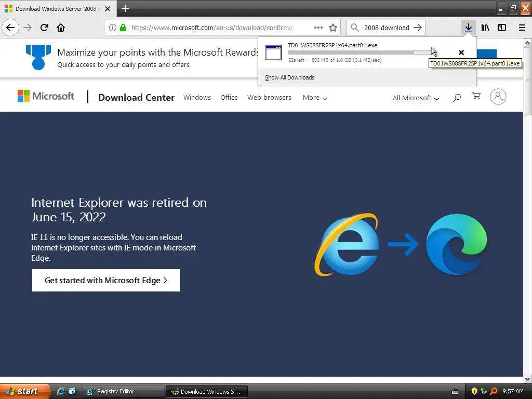Open the Firefox hamburger menu
Viewport: 532px width, 399px height.
point(522,28)
